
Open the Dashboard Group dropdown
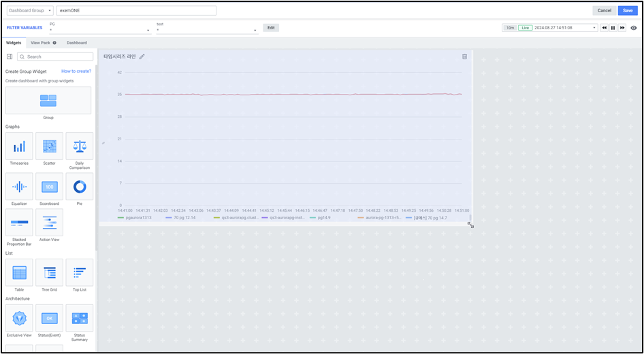(x=30, y=10)
